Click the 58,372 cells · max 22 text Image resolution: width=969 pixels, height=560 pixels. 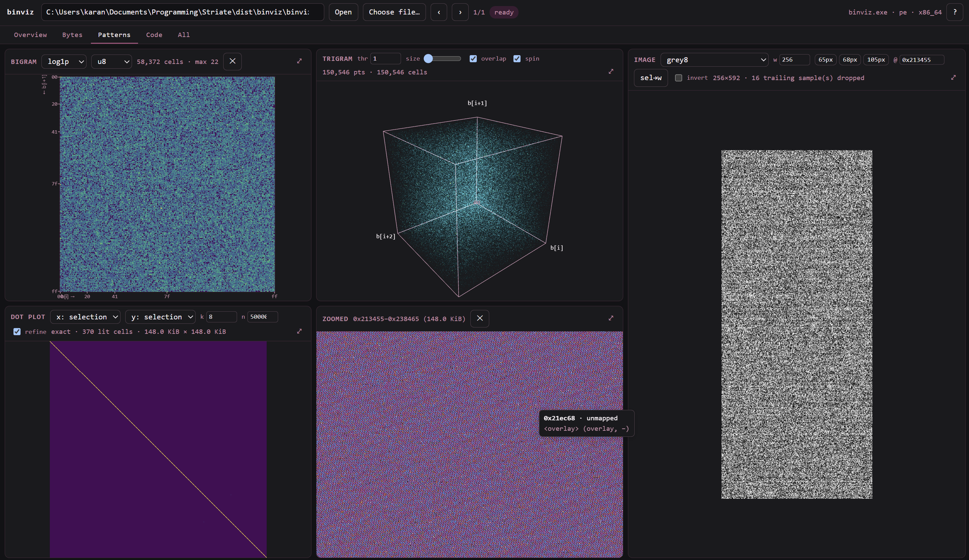pyautogui.click(x=177, y=62)
